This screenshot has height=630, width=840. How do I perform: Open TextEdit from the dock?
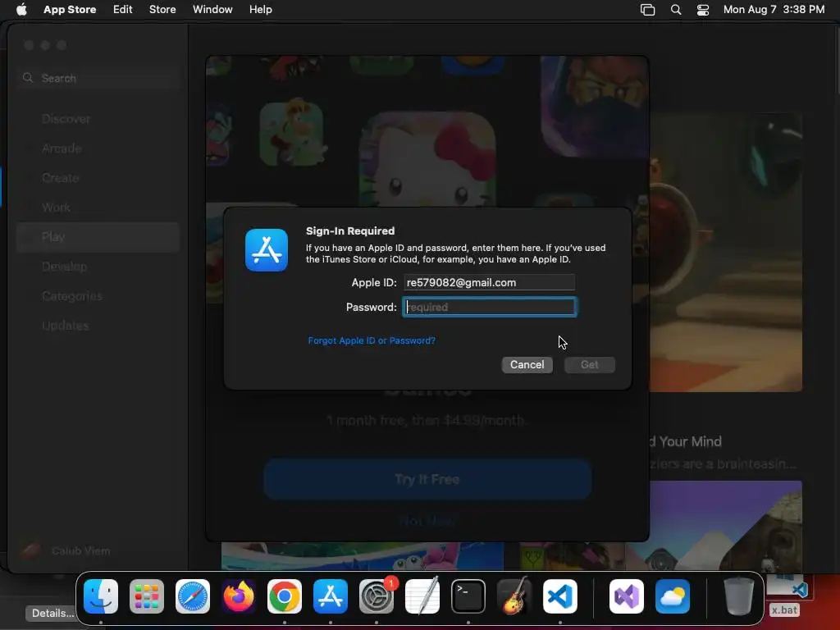422,596
